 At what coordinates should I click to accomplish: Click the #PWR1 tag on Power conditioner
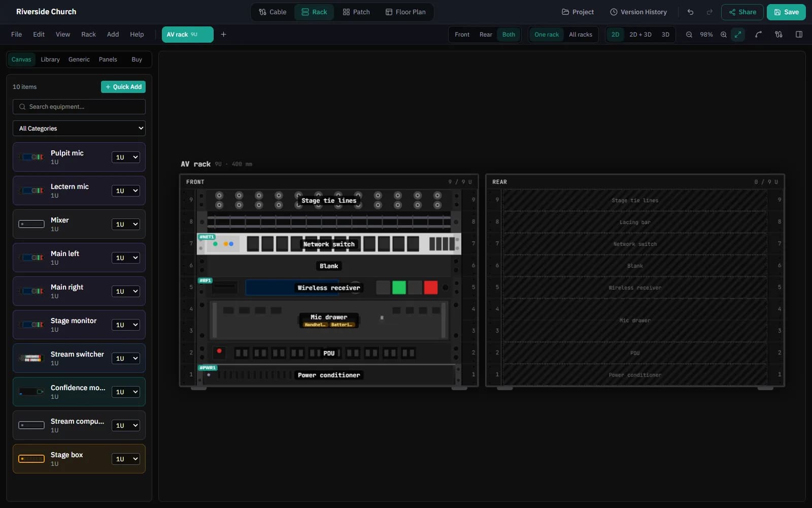208,368
